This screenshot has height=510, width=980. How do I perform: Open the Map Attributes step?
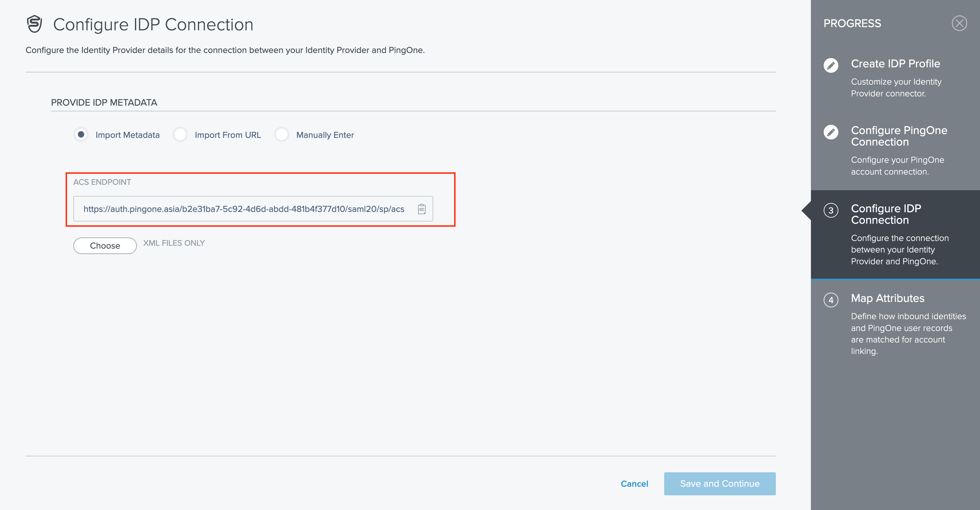point(887,298)
